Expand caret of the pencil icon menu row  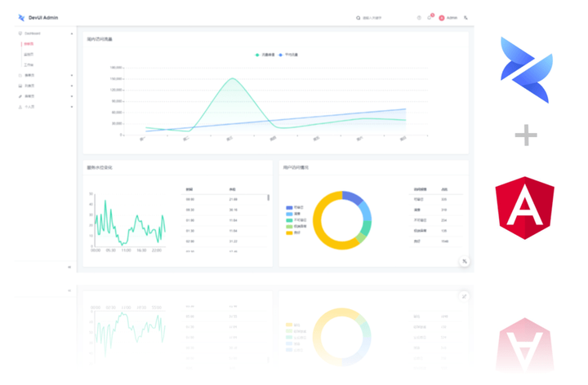click(x=72, y=96)
